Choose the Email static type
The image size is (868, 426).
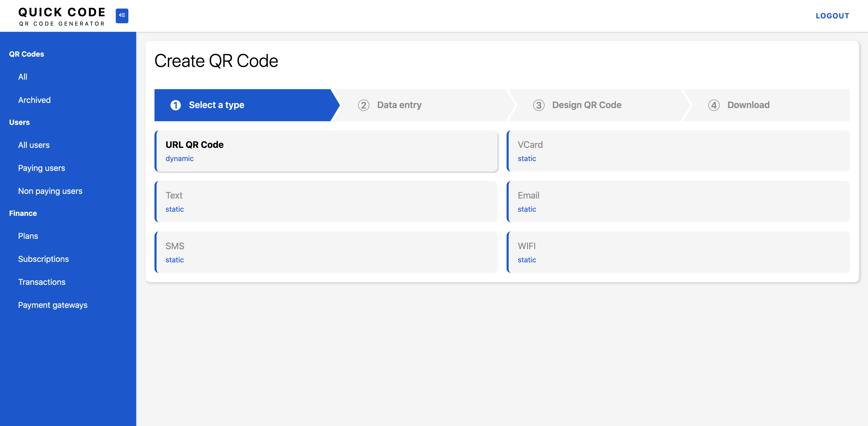[x=678, y=202]
